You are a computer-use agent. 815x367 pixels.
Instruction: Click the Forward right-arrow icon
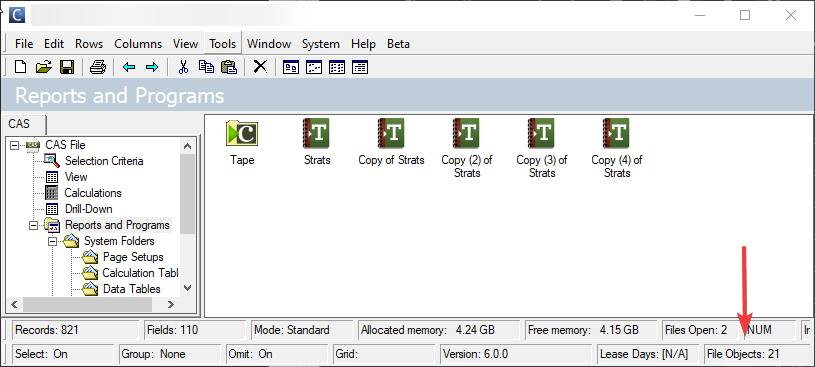click(152, 67)
